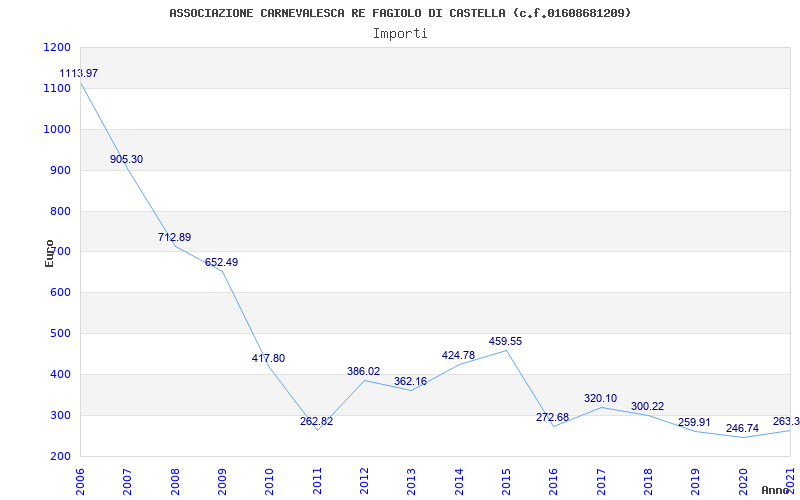This screenshot has width=800, height=500.
Task: Click x-axis year 2019
Action: tap(696, 482)
